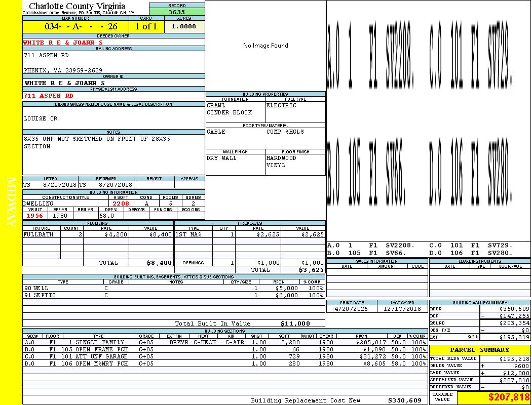Select the RPCN value $285,817
The height and width of the screenshot is (405, 532).
coord(371,342)
